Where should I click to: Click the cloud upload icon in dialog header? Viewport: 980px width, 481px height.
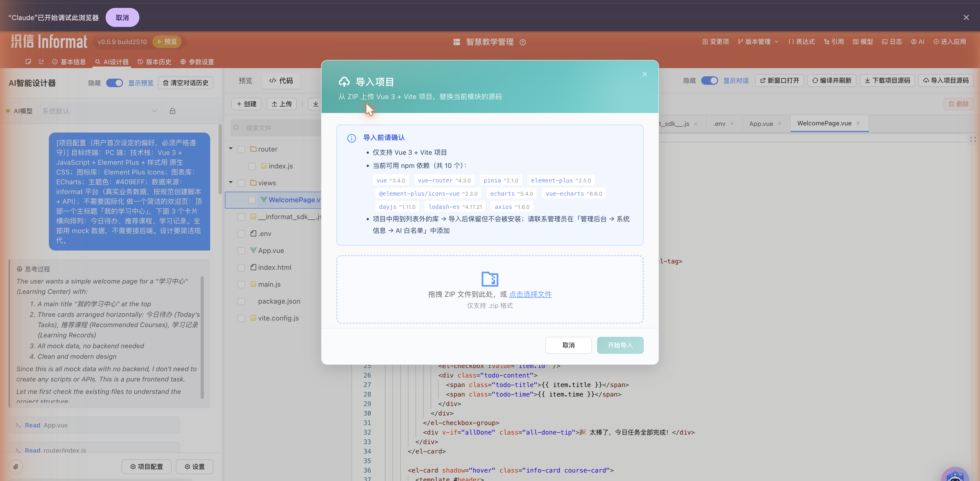pos(344,81)
